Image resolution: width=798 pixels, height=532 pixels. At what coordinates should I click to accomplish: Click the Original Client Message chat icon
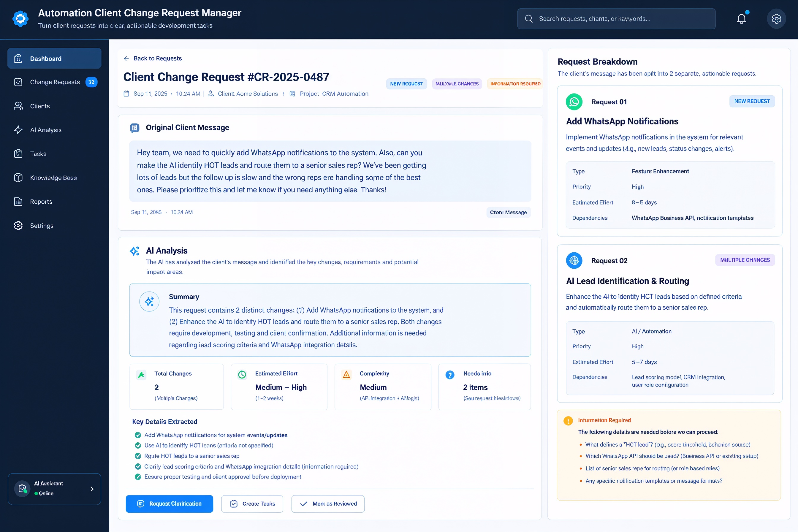tap(135, 128)
